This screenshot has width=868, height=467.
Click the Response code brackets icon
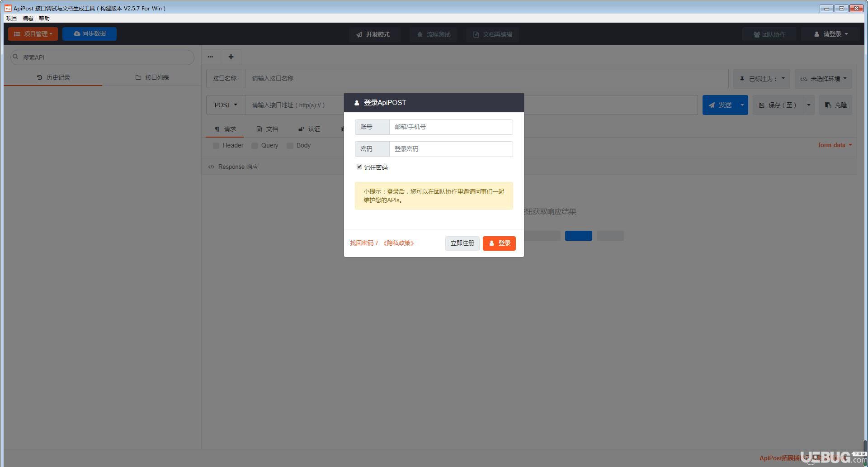[x=211, y=167]
